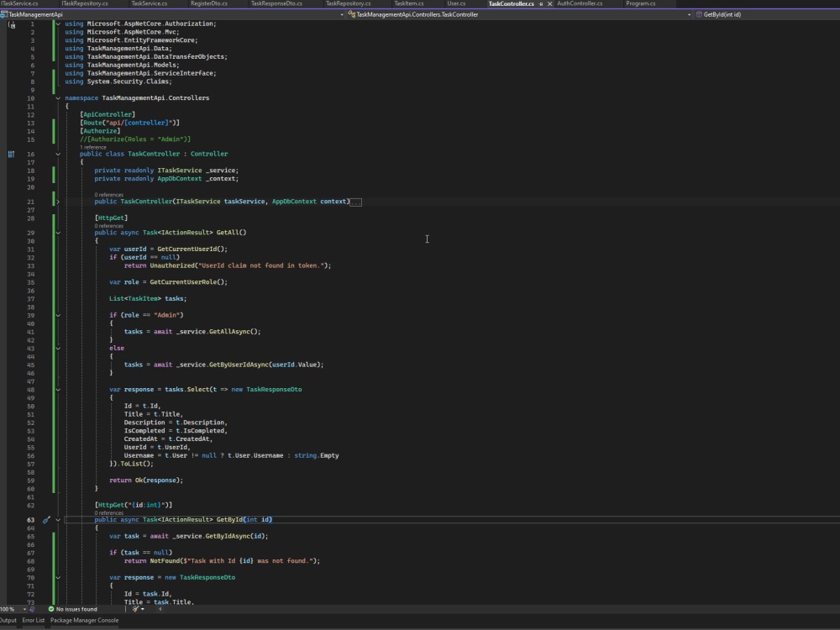840x630 pixels.
Task: Expand the collapsed constructor at line 21
Action: pos(58,202)
